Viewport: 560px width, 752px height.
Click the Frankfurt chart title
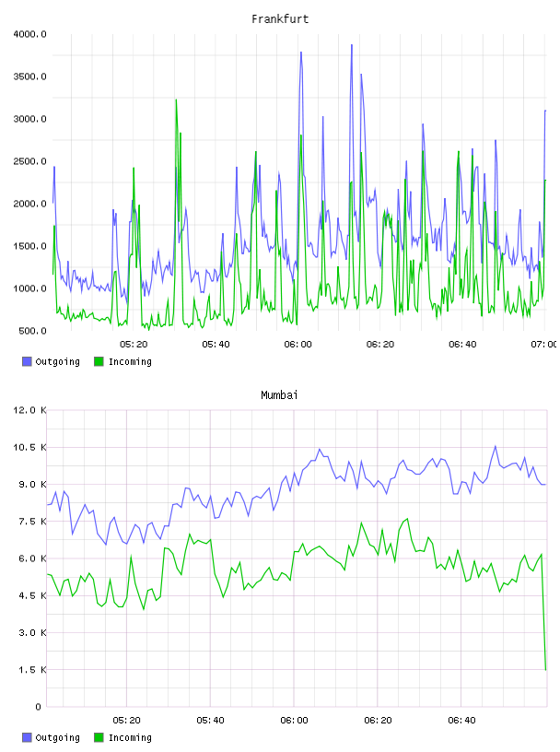click(280, 19)
